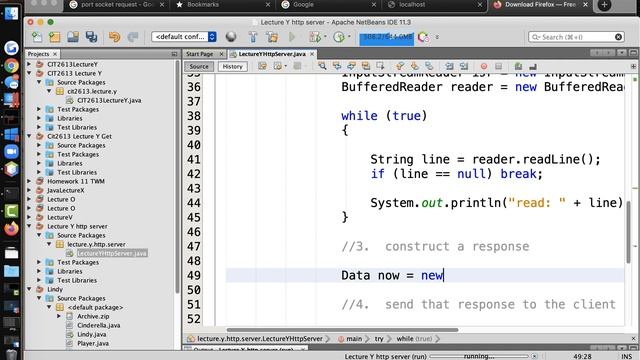Click the Clean and Build icon

coord(272,37)
